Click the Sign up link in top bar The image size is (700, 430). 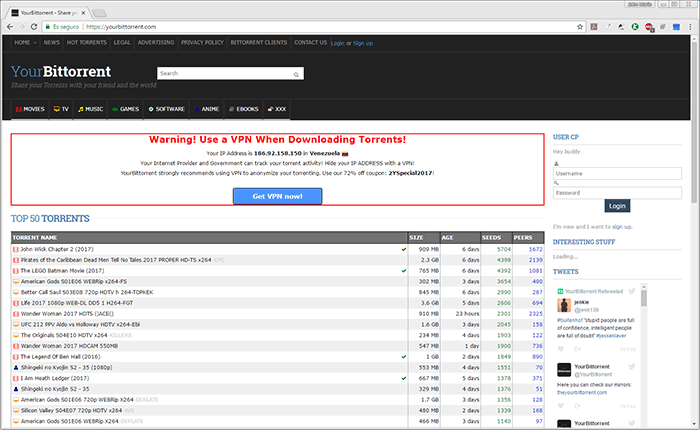(363, 43)
